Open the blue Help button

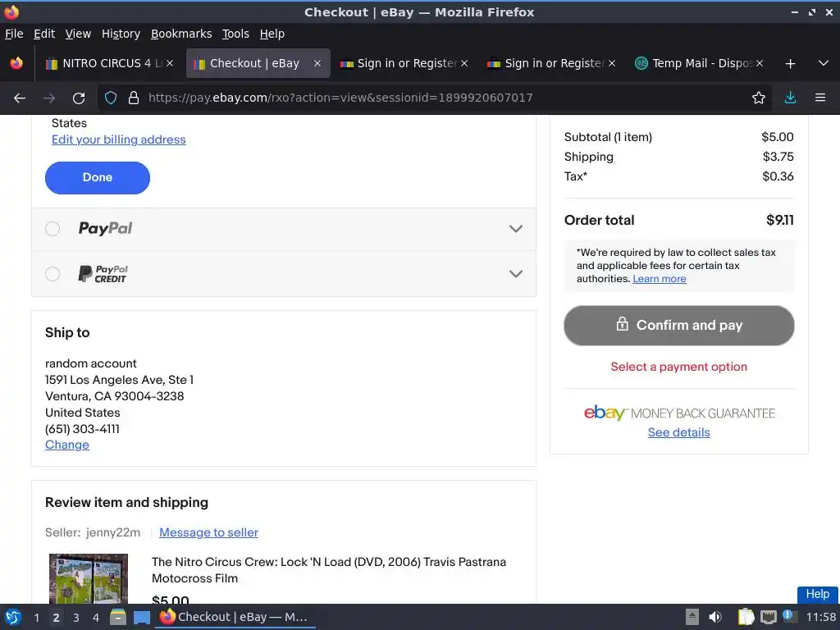click(817, 594)
